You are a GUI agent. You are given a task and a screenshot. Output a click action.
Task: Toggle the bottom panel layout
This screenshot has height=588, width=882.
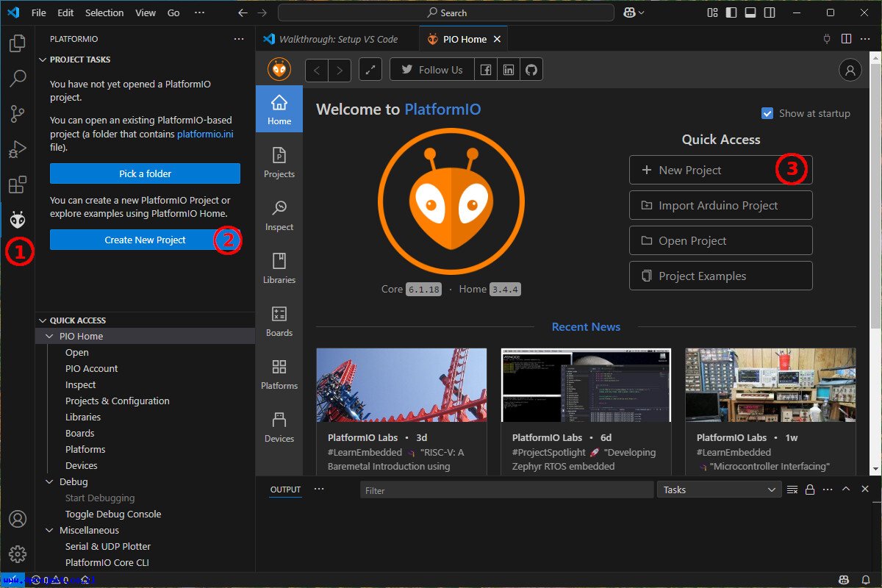(x=750, y=12)
